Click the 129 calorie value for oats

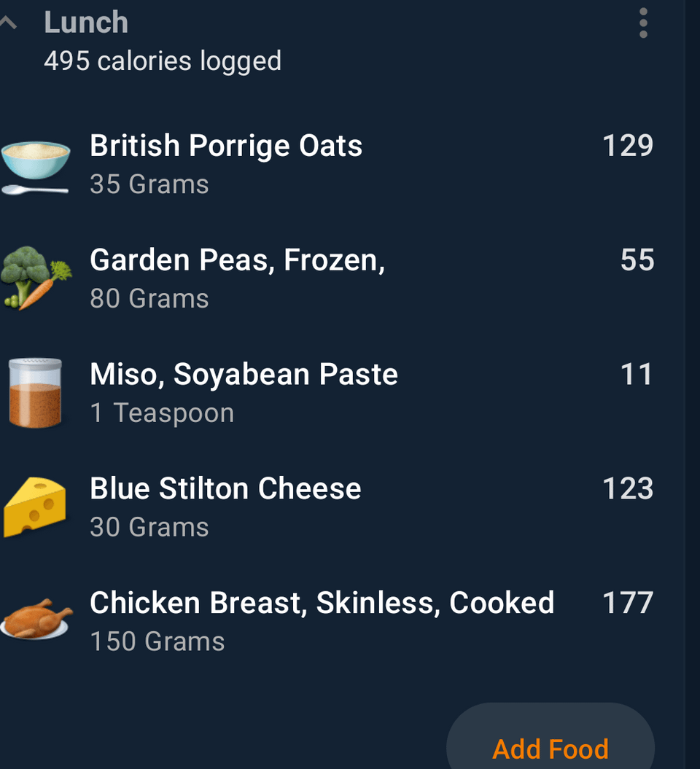628,146
